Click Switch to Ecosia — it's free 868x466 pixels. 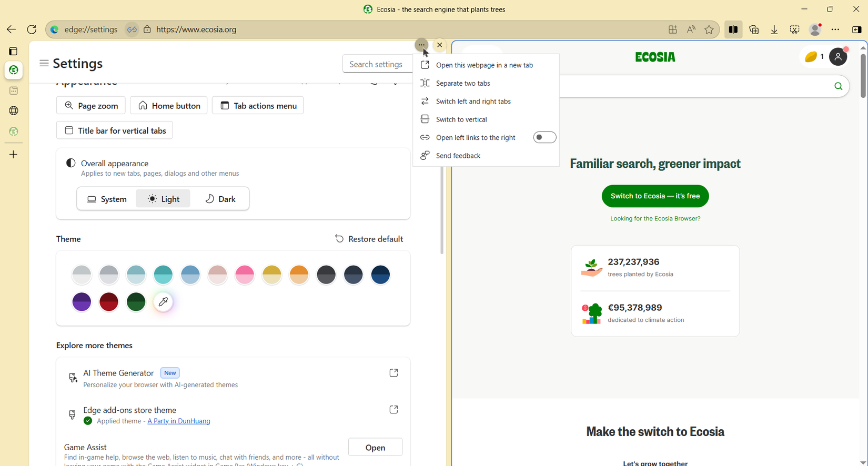pyautogui.click(x=655, y=196)
